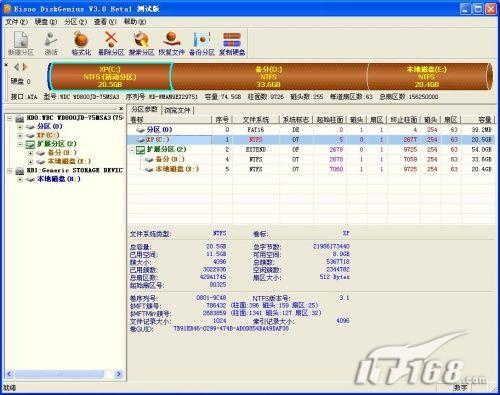Click the 格式化 (format) toolbar icon
The image size is (500, 395).
pos(81,43)
